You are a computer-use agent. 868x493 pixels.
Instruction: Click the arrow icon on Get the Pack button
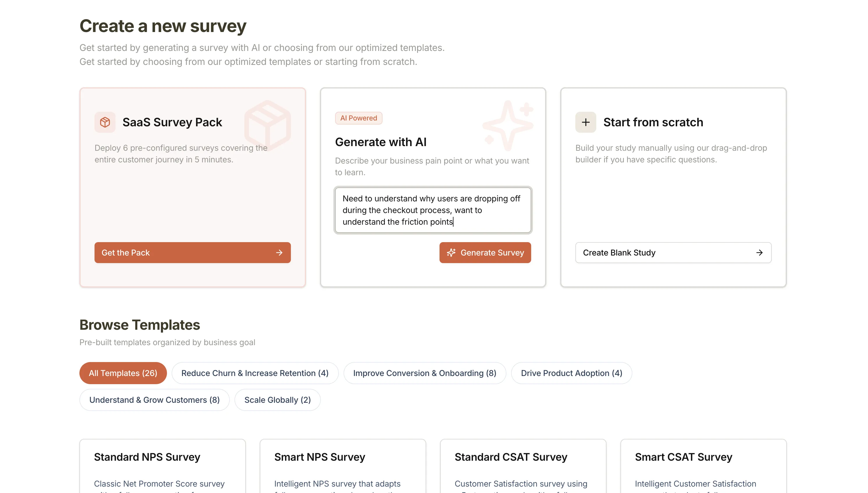click(280, 253)
